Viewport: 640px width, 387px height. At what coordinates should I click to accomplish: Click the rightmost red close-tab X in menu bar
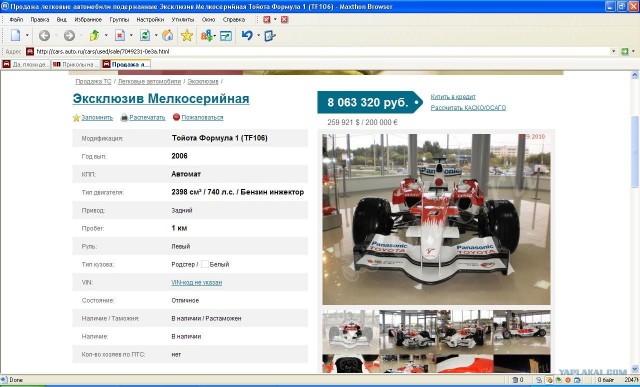point(284,19)
